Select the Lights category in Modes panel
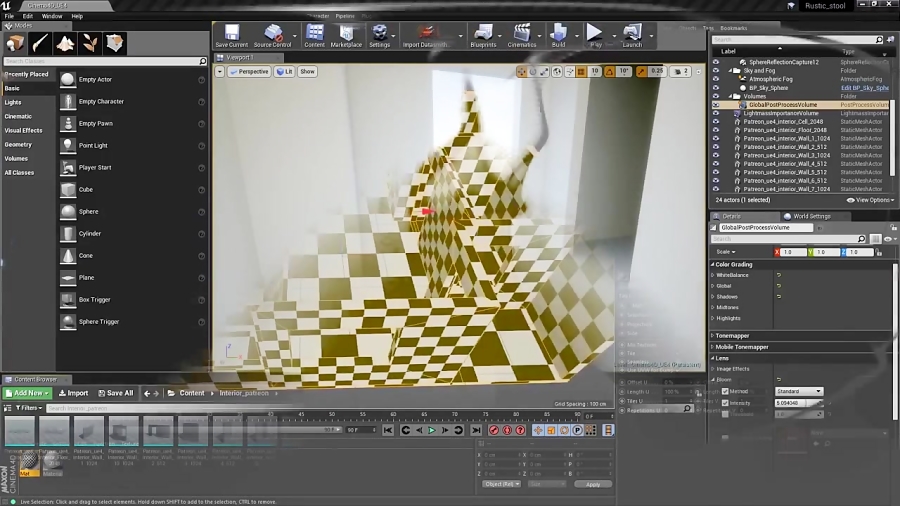 tap(13, 102)
